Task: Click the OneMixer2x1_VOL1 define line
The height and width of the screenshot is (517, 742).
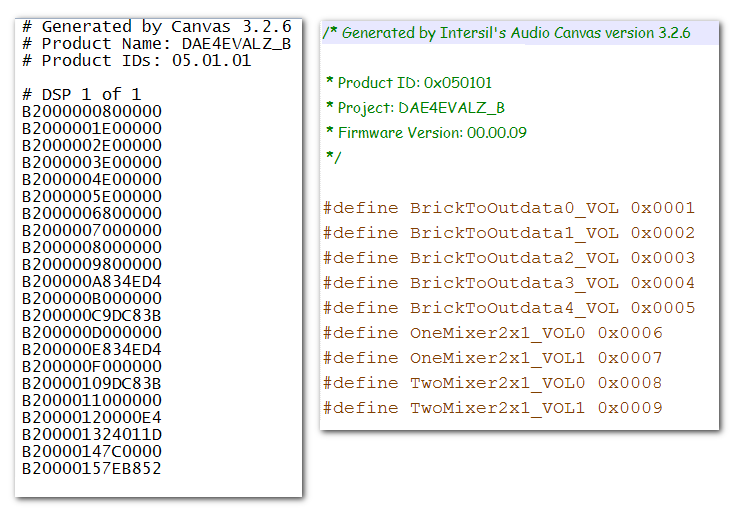Action: [x=492, y=358]
